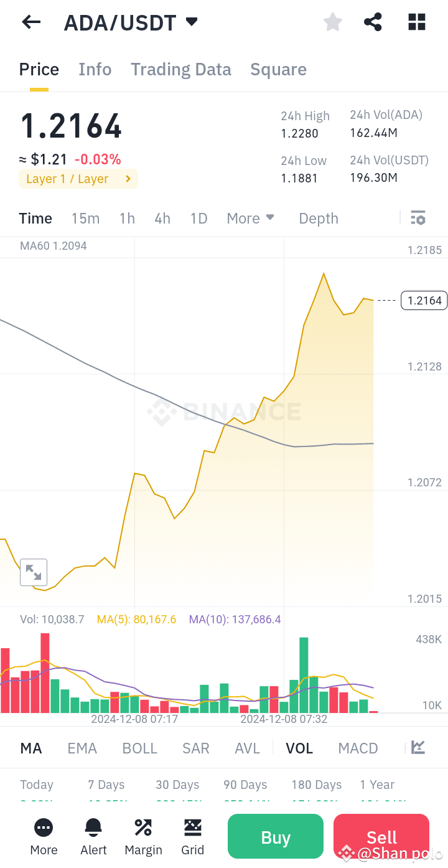Open Grid trading from bottom bar
This screenshot has width=448, height=868.
[192, 836]
